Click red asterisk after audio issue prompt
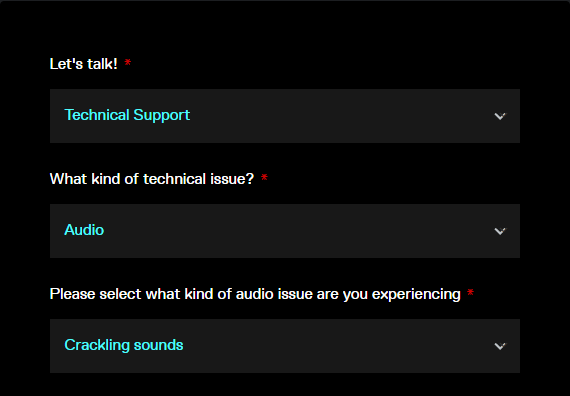 (470, 293)
